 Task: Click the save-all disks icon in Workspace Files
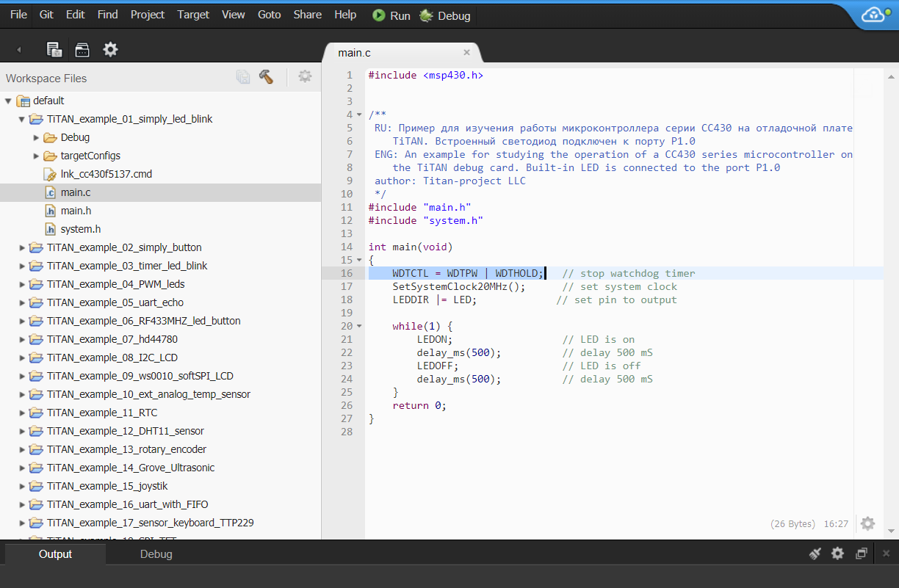(x=243, y=77)
